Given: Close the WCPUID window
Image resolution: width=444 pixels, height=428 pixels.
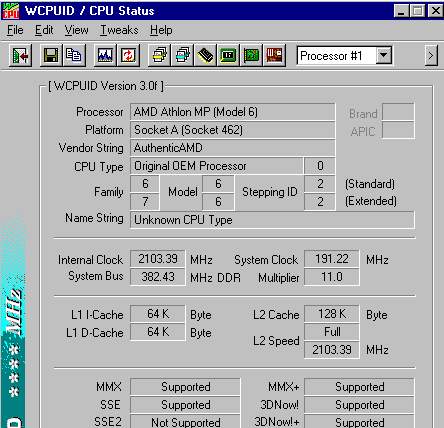Looking at the screenshot, I should click(x=435, y=11).
